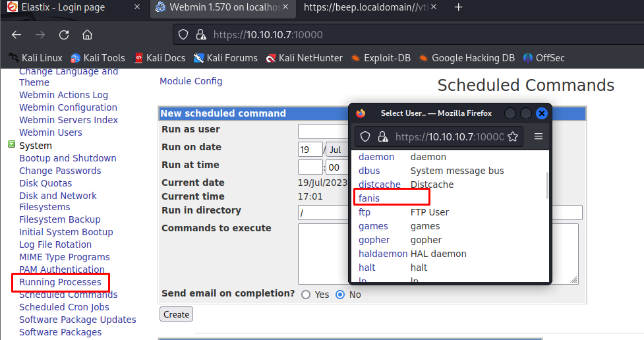The height and width of the screenshot is (340, 644).
Task: Close the Webmin 1.570 tab
Action: coord(285,7)
